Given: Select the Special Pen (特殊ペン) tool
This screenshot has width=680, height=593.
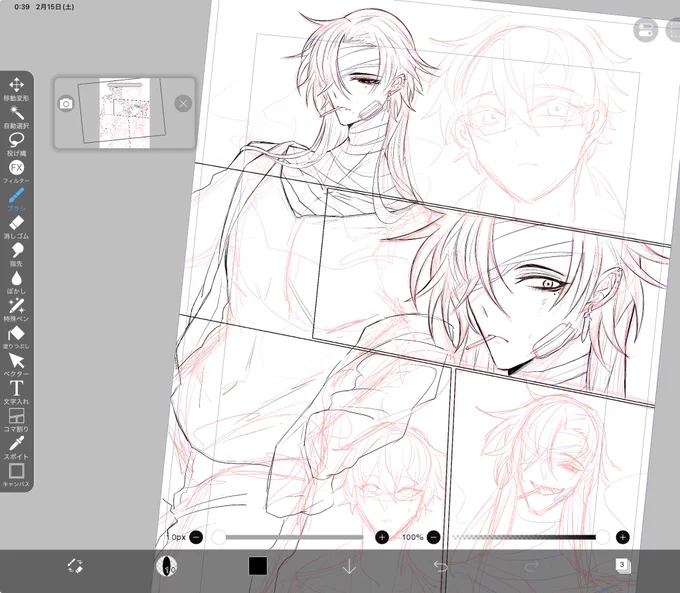Looking at the screenshot, I should 16,310.
